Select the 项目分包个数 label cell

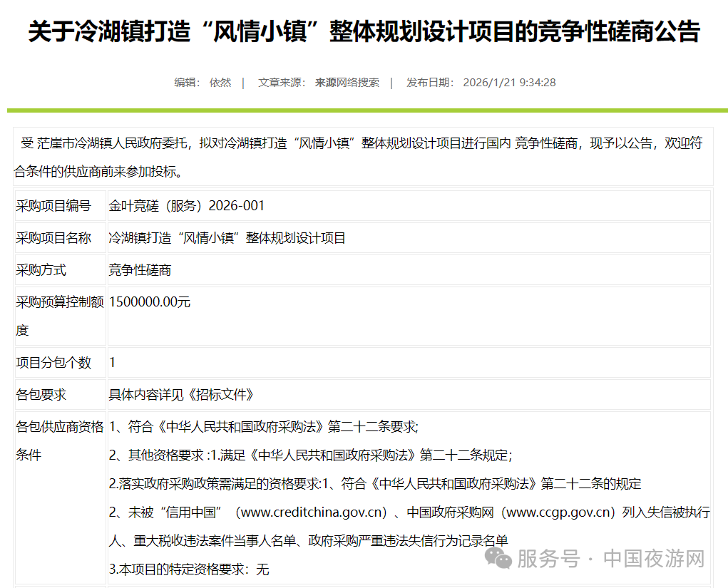[x=53, y=363]
